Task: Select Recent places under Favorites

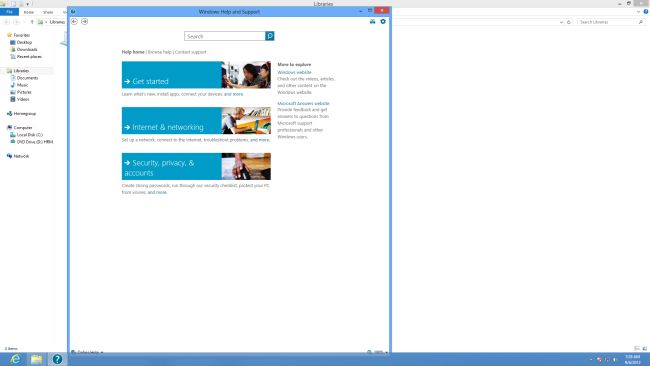Action: click(x=26, y=56)
